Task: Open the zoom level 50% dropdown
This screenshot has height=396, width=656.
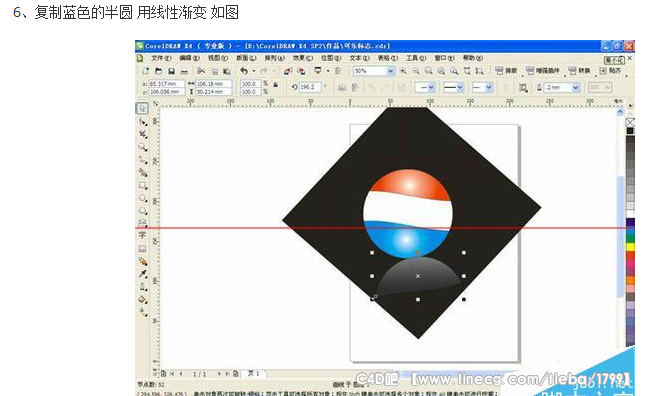Action: (x=390, y=71)
